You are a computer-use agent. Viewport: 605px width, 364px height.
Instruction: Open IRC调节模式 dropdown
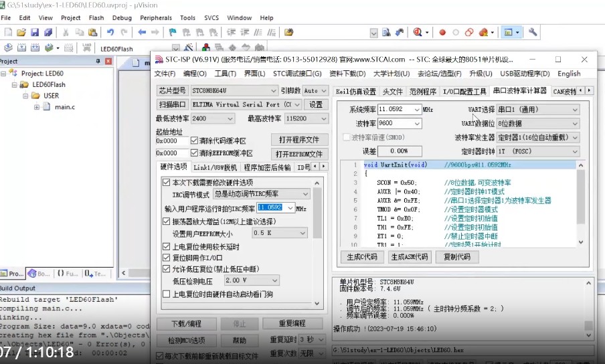[x=261, y=193]
